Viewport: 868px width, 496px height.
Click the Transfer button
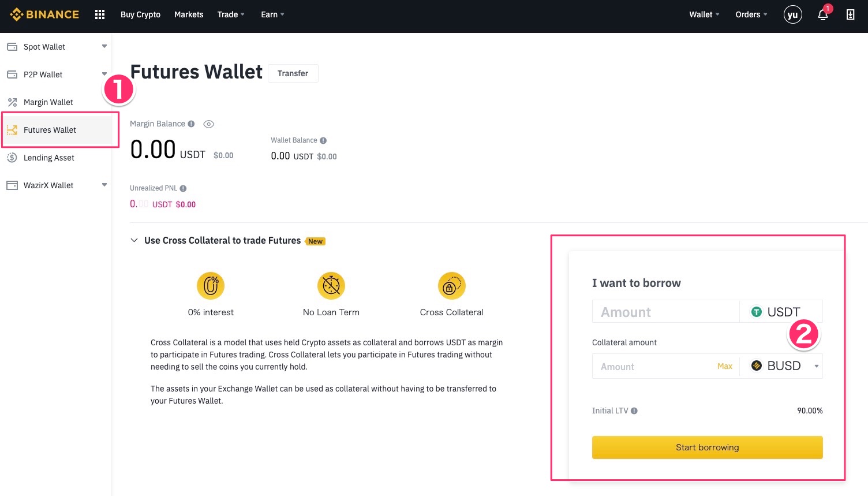point(293,73)
